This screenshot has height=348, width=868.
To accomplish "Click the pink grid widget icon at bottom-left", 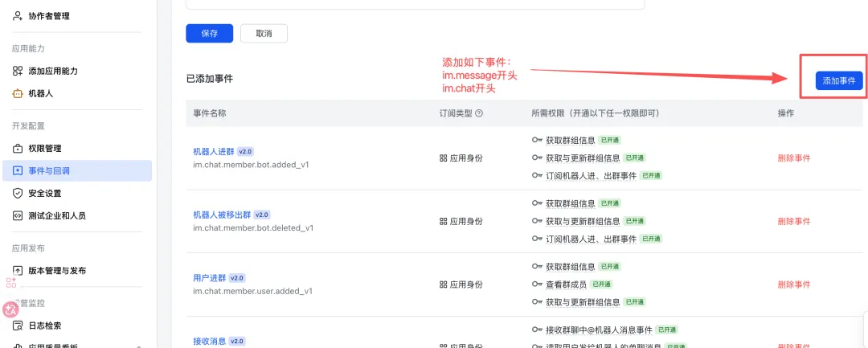I will coord(11,283).
